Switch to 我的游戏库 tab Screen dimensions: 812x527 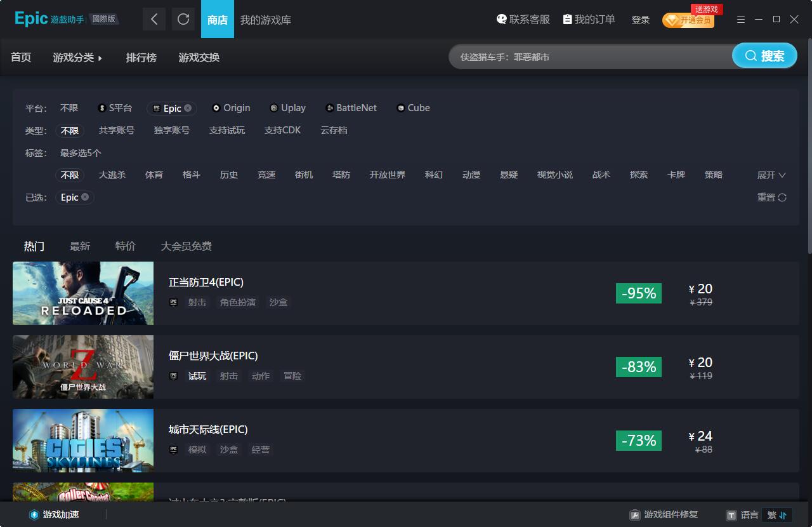(266, 20)
